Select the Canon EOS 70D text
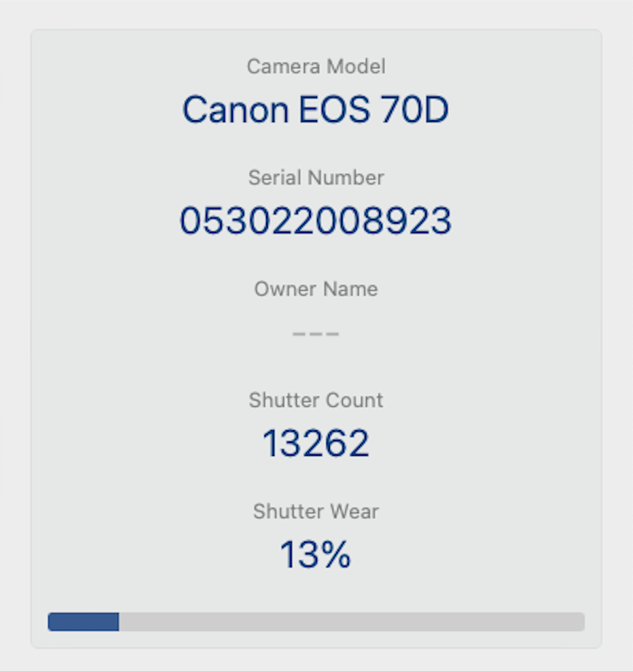 (x=316, y=110)
